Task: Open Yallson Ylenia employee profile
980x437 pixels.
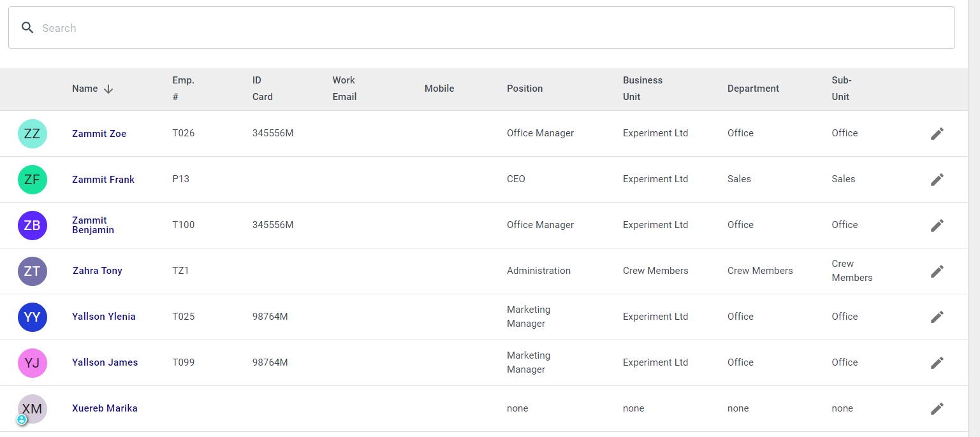Action: coord(104,317)
